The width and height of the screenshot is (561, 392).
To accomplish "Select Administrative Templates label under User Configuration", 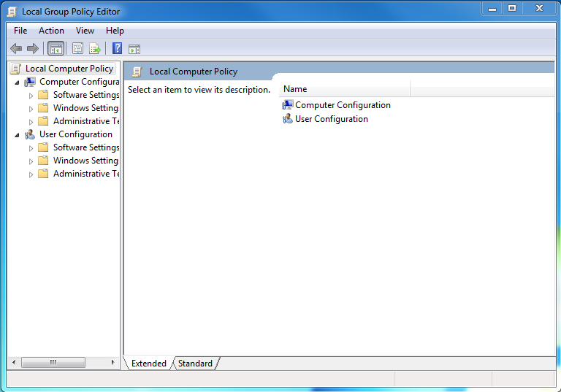I will tap(86, 174).
